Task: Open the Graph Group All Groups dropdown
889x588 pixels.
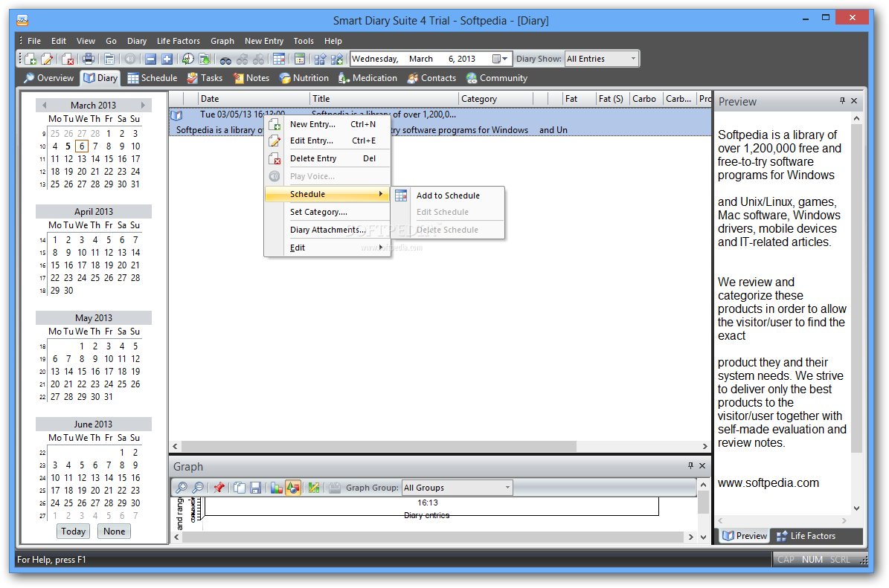Action: [507, 487]
